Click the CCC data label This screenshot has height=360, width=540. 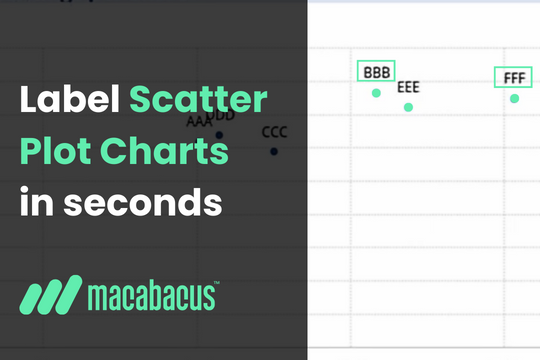click(x=274, y=132)
